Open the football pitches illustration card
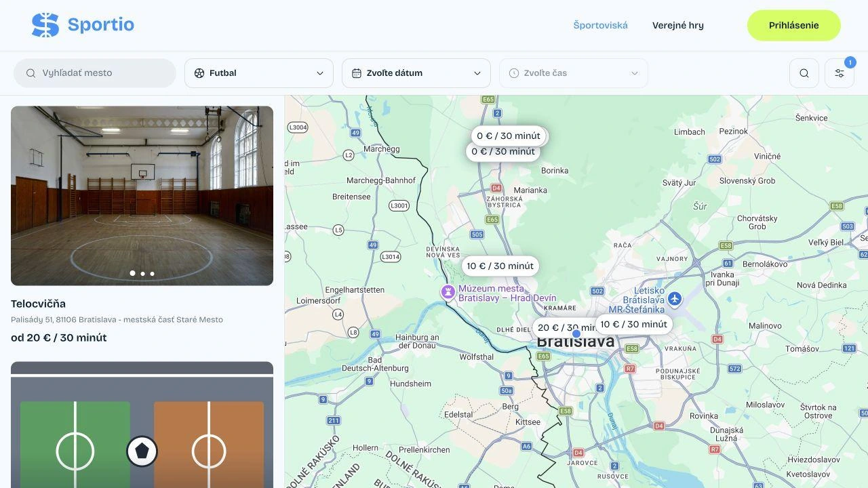Image resolution: width=868 pixels, height=488 pixels. click(x=142, y=425)
